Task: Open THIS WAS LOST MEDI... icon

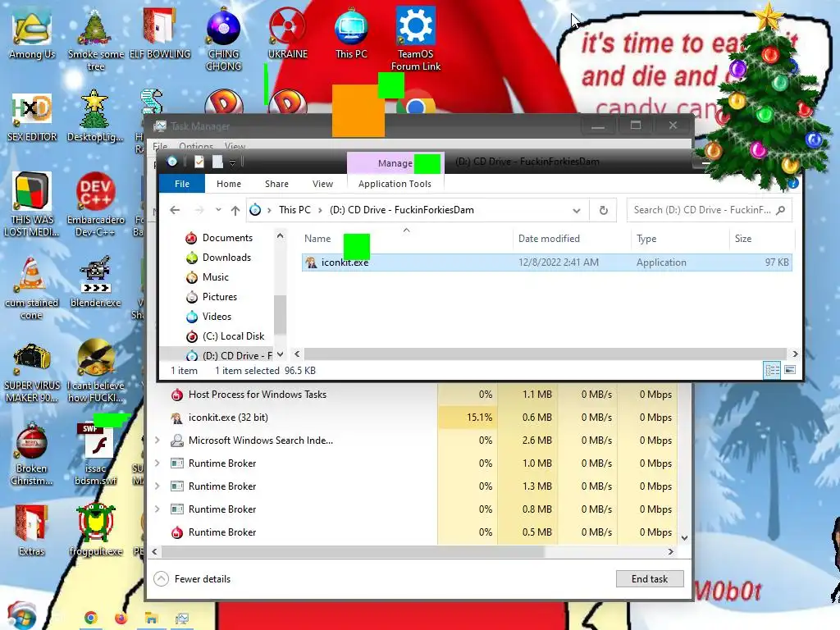Action: click(32, 204)
